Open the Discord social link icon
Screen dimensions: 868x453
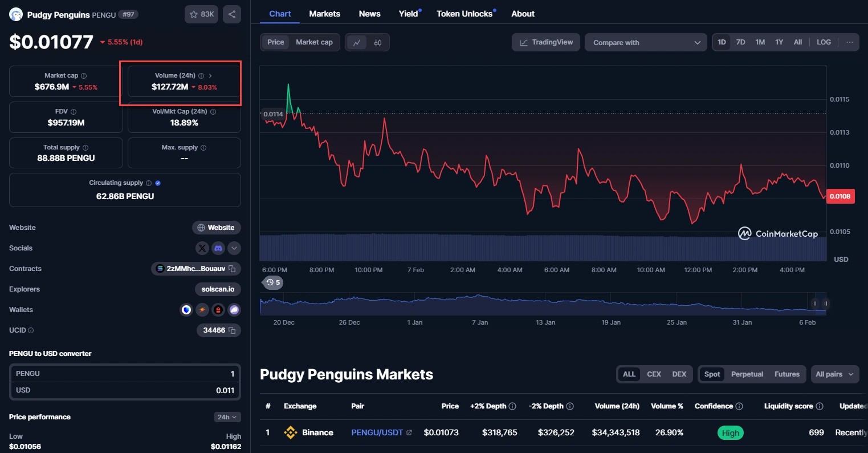tap(218, 248)
